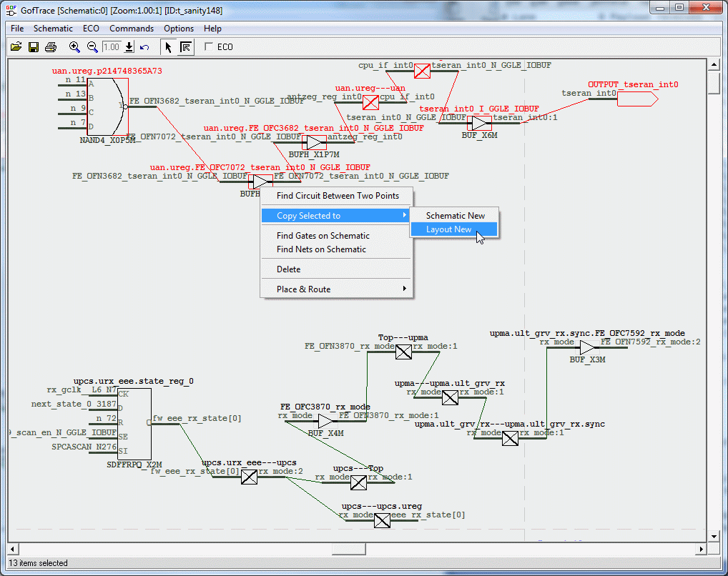Click the Open file folder icon
Image resolution: width=728 pixels, height=576 pixels.
click(x=16, y=47)
